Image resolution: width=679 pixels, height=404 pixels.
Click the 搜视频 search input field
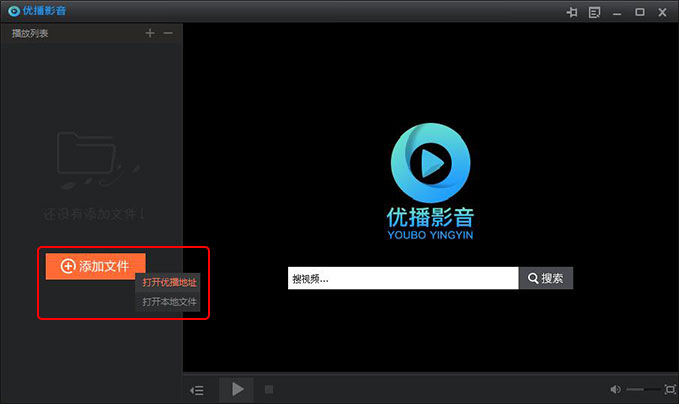coord(401,278)
